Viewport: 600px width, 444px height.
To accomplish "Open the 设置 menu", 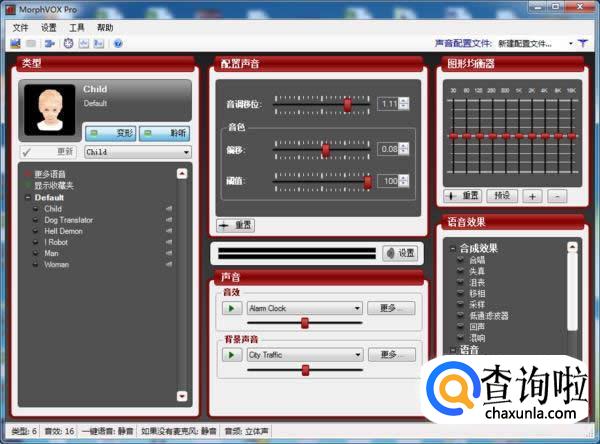I will point(49,28).
